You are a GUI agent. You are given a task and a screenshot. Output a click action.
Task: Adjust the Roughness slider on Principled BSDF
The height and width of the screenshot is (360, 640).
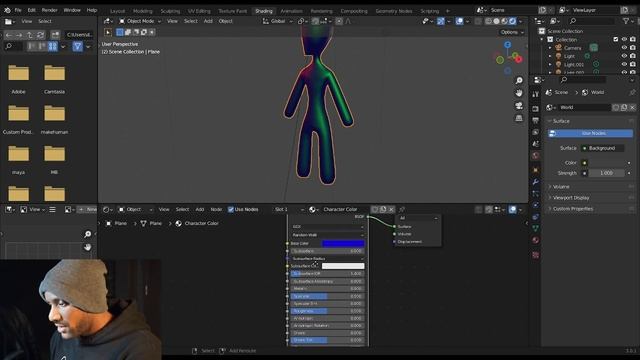click(327, 311)
